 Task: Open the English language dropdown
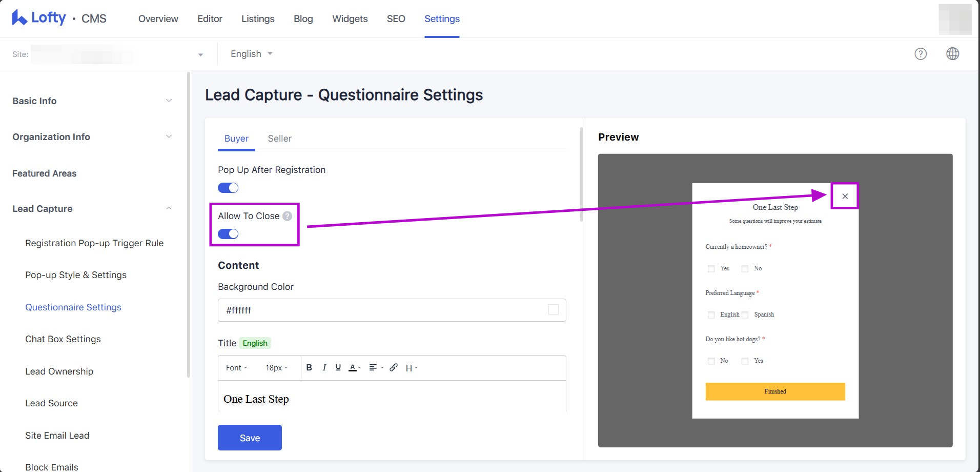(x=251, y=54)
